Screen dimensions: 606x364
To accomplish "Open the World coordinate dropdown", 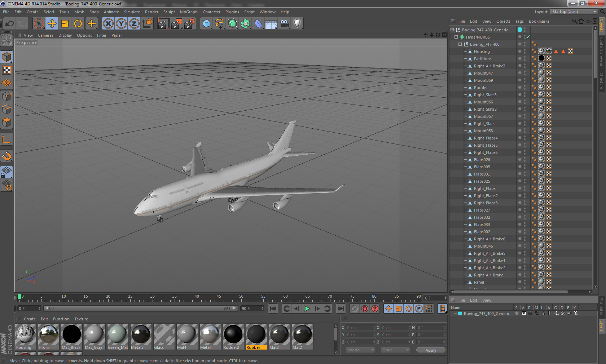I will [361, 350].
